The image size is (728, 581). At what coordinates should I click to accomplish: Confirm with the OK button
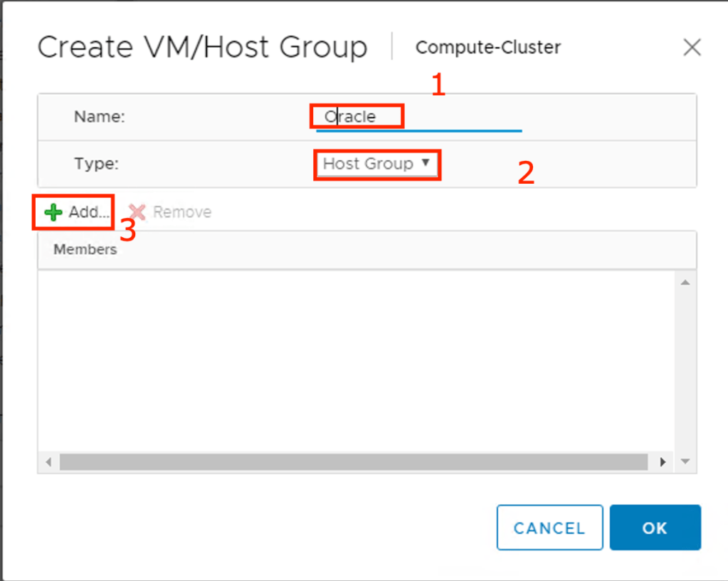(x=655, y=528)
